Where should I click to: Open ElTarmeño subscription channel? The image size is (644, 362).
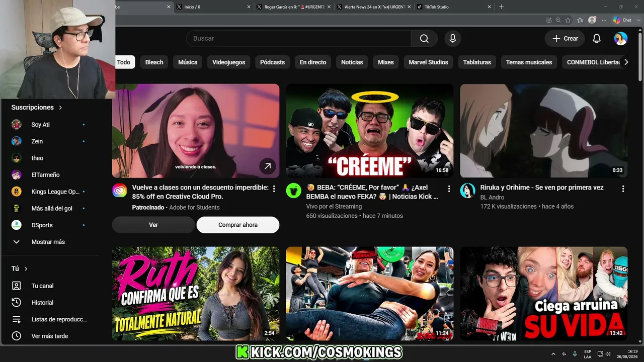(x=50, y=175)
